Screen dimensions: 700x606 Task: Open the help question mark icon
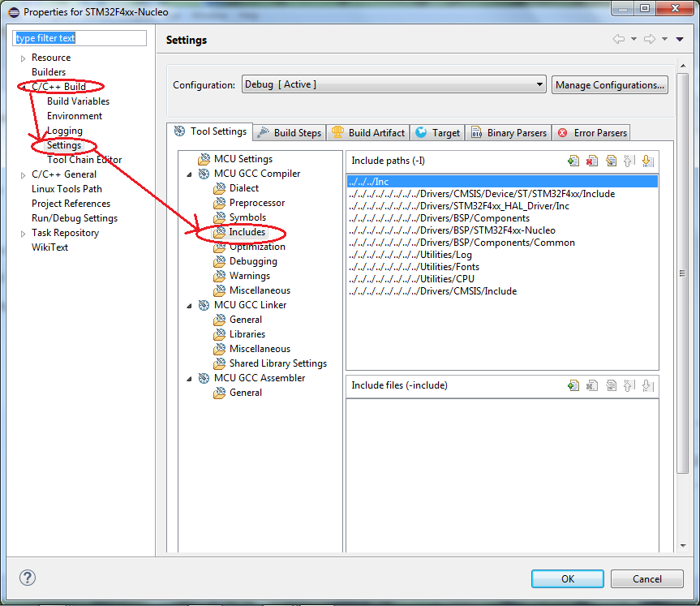[28, 578]
